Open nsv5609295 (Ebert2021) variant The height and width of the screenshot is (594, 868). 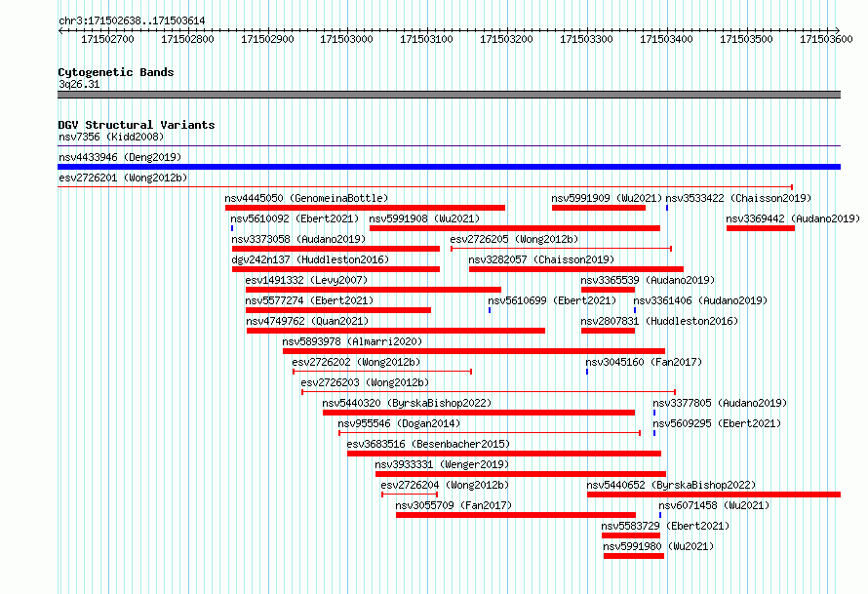(717, 423)
